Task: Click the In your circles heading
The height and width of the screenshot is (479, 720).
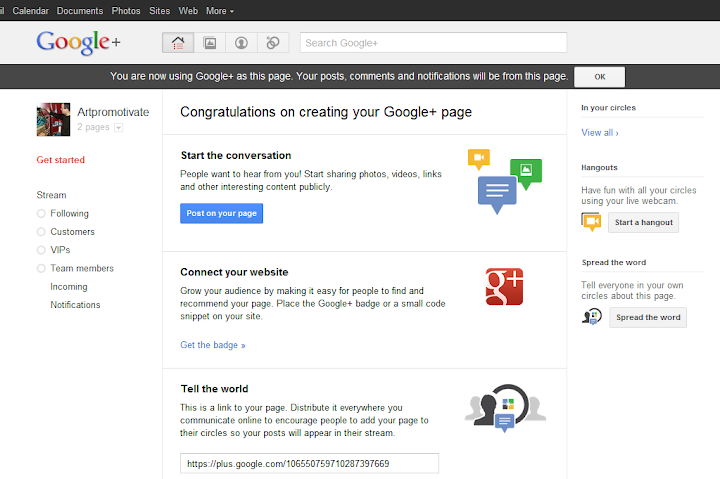Action: coord(608,108)
